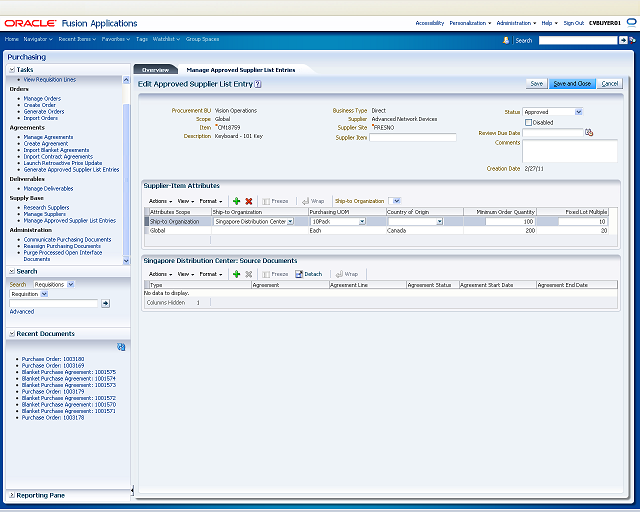Open the Country of Origin dropdown
Image resolution: width=640 pixels, height=512 pixels.
(439, 221)
